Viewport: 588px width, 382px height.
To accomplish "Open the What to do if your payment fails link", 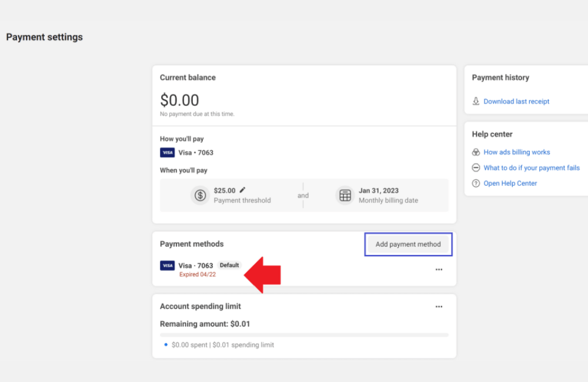I will point(532,167).
